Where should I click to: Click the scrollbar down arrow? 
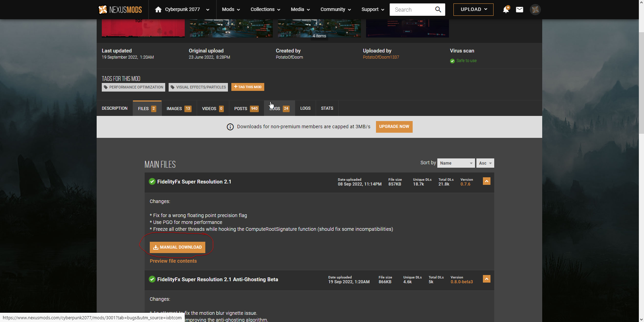pyautogui.click(x=641, y=319)
